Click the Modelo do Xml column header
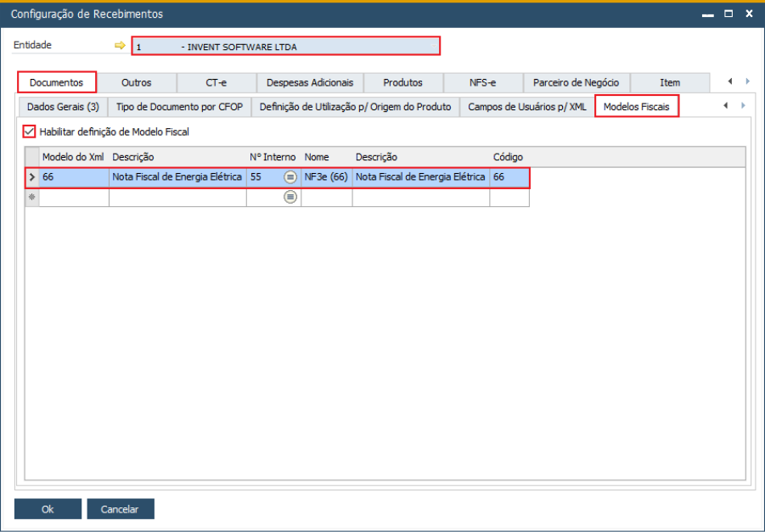Screen dimensions: 765x532 74,157
